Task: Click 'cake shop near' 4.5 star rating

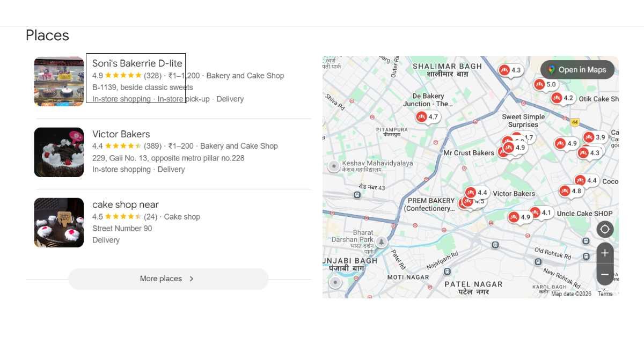Action: coord(125,217)
